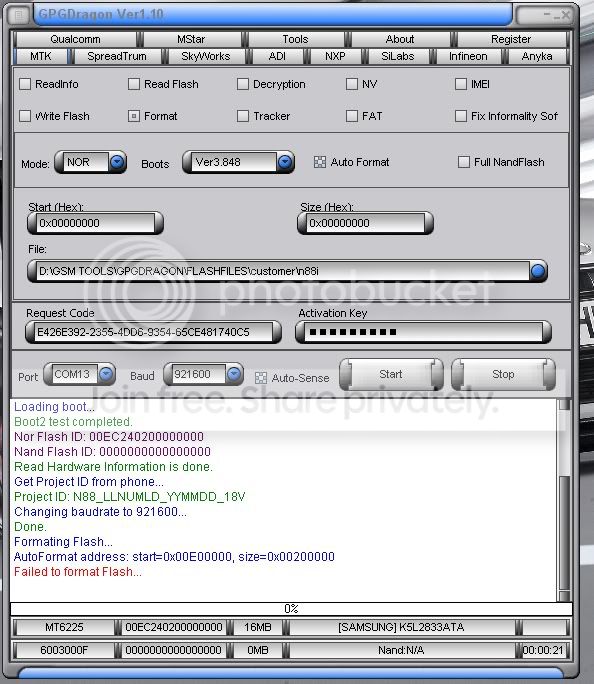Click the title bar system menu icon
Screen dimensions: 594x684
click(19, 16)
